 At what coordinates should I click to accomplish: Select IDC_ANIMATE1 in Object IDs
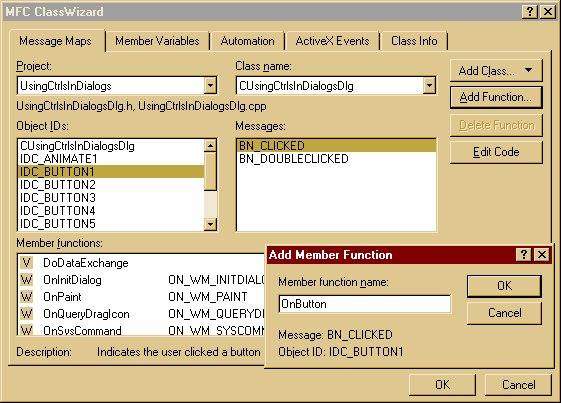point(111,159)
